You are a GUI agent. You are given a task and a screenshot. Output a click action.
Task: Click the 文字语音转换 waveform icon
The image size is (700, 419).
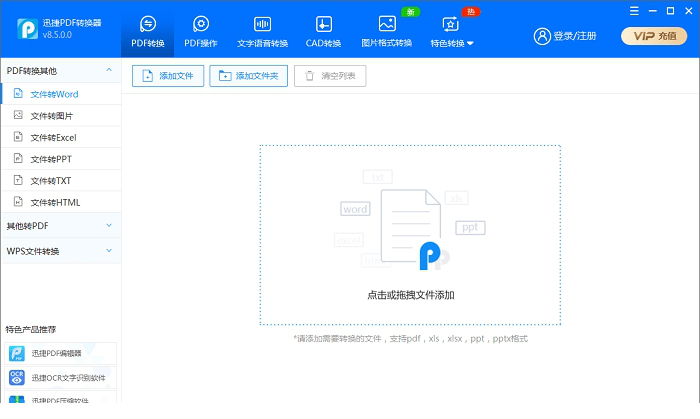point(262,24)
